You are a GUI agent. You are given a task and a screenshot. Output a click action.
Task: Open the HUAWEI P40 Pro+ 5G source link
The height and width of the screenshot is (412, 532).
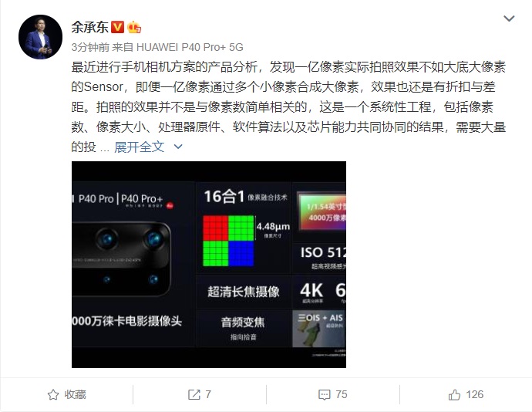190,47
